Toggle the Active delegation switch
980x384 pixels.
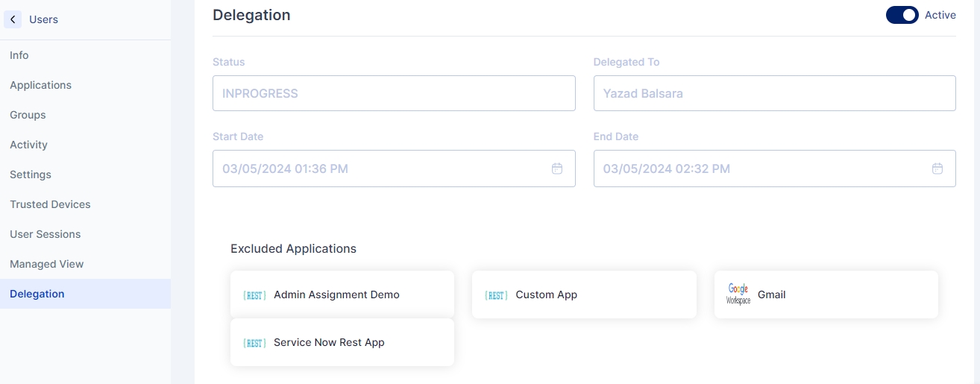click(902, 15)
